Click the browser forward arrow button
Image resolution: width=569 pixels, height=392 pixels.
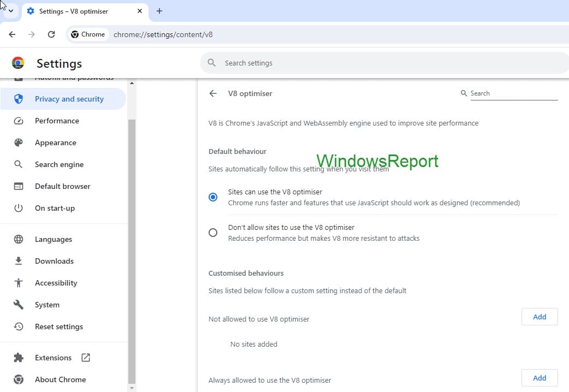32,34
